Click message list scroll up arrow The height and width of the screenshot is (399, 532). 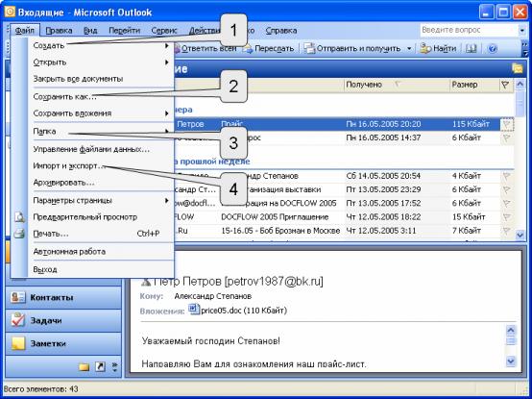[x=520, y=85]
